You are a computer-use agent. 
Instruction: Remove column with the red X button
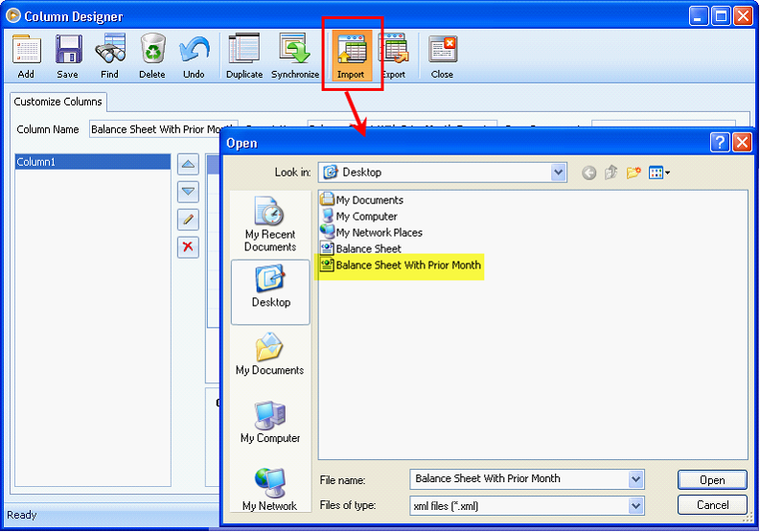coord(188,247)
